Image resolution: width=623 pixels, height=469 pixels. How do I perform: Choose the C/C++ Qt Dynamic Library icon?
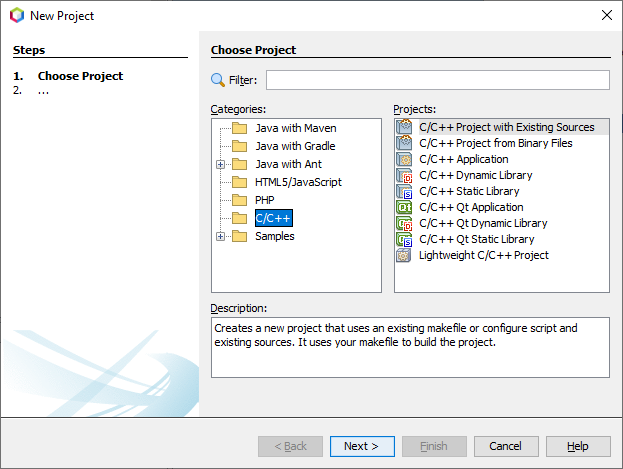coord(404,223)
